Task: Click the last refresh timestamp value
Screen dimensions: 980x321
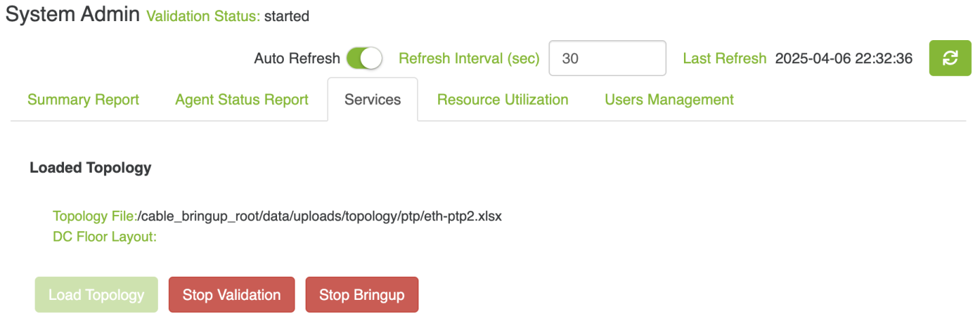Action: tap(843, 58)
